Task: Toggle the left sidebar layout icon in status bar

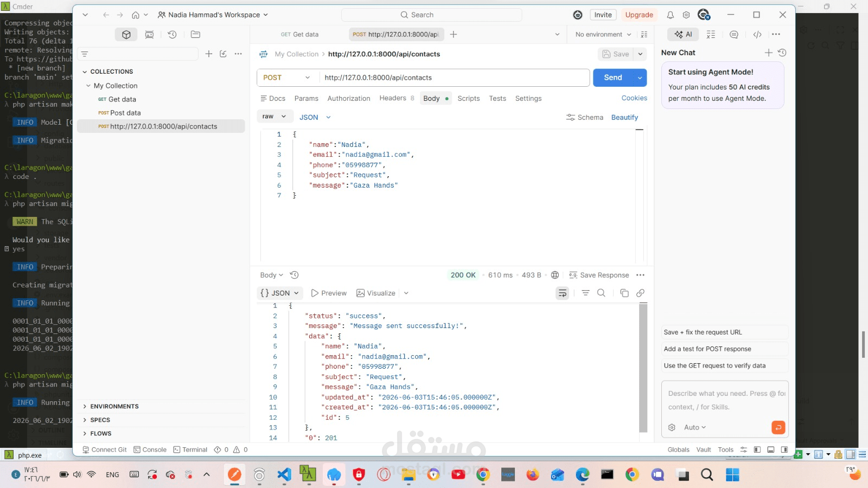Action: [757, 450]
